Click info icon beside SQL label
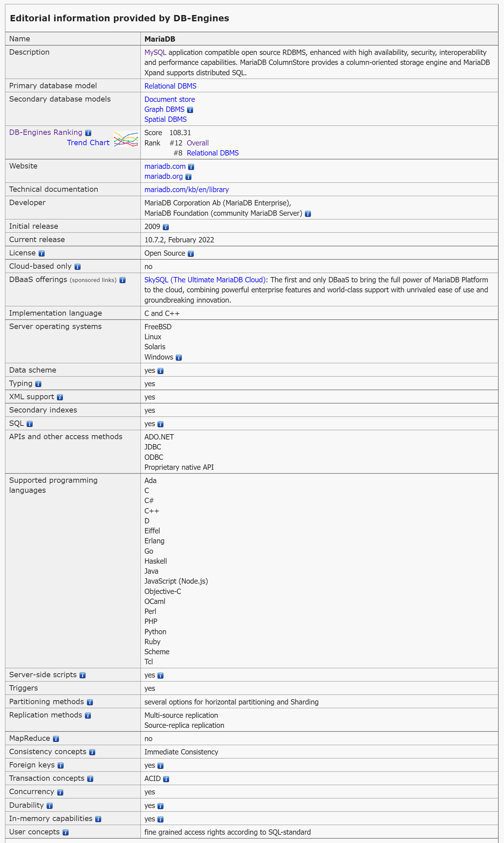 point(30,424)
